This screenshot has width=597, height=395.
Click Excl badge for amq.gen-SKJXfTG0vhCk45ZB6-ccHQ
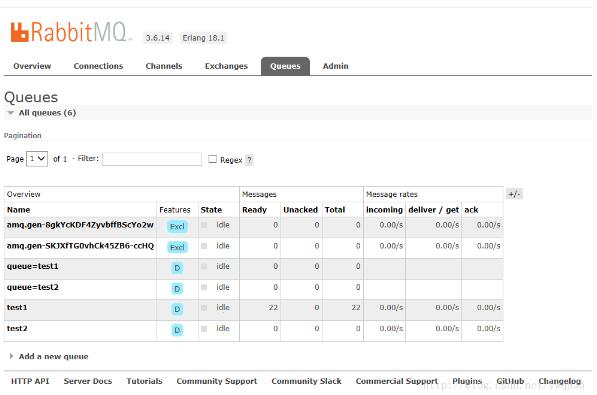click(x=177, y=247)
